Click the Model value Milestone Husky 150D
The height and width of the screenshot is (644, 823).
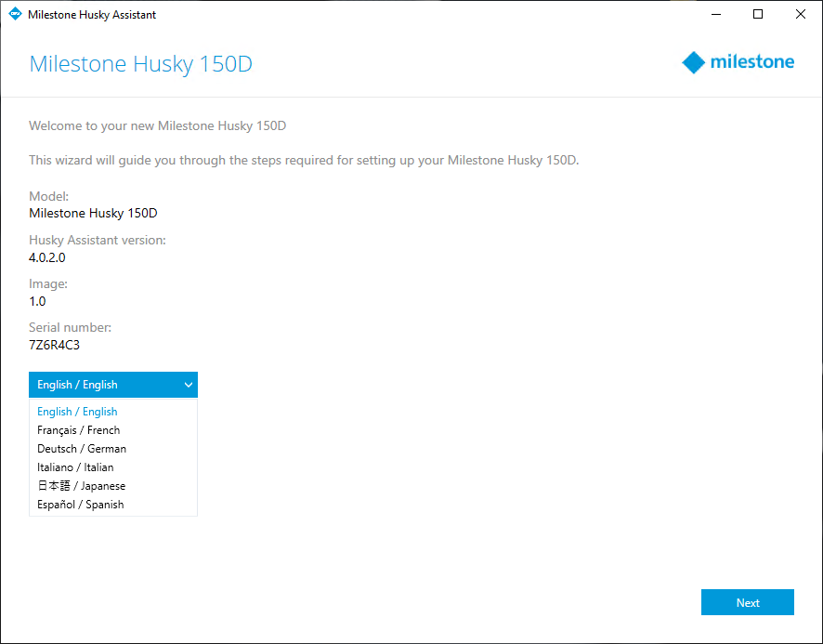94,213
